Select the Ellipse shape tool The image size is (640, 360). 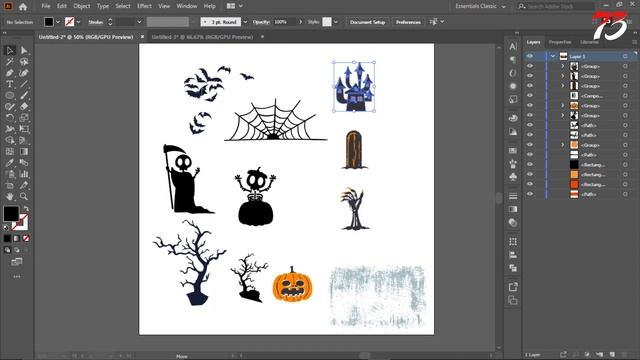tap(10, 96)
